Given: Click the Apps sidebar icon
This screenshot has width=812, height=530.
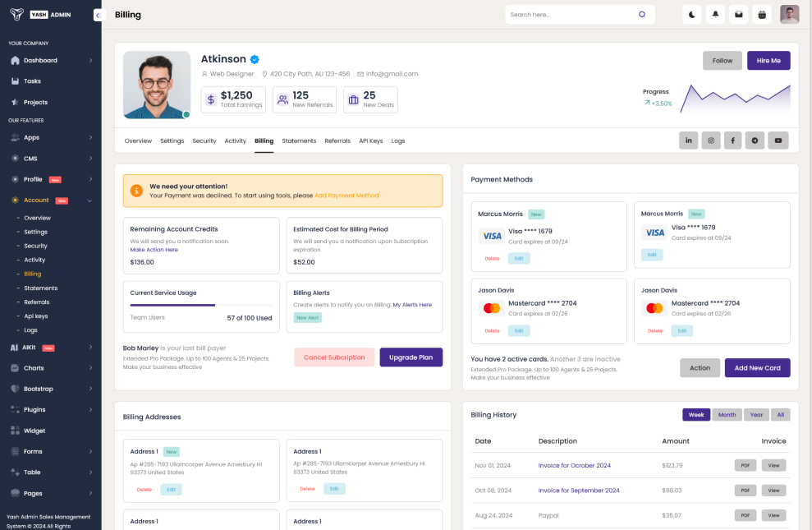Looking at the screenshot, I should pos(15,137).
